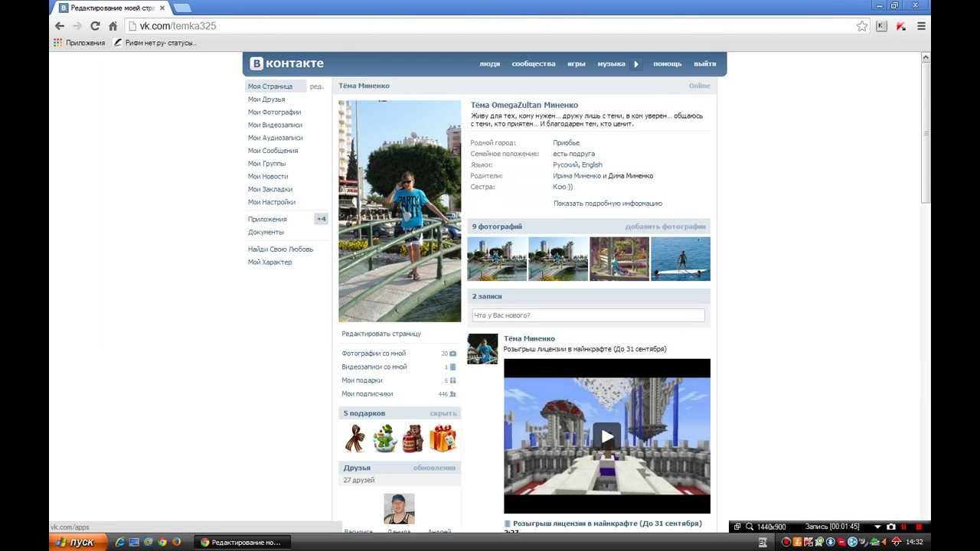The height and width of the screenshot is (551, 980).
Task: Click the recorder magnifier zoom icon
Action: (750, 527)
